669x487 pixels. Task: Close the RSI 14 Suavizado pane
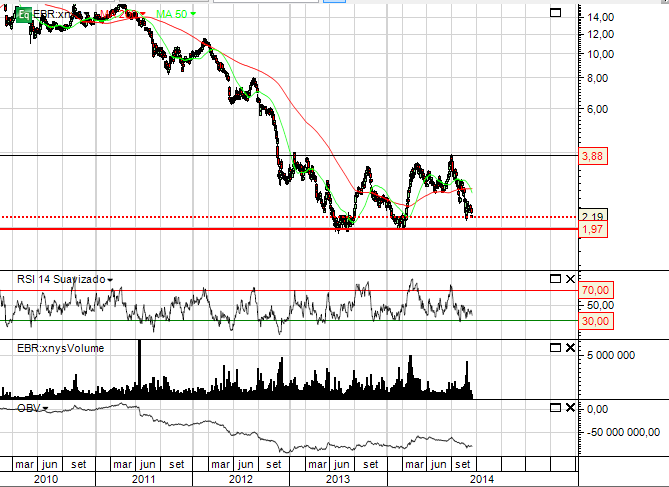(570, 279)
